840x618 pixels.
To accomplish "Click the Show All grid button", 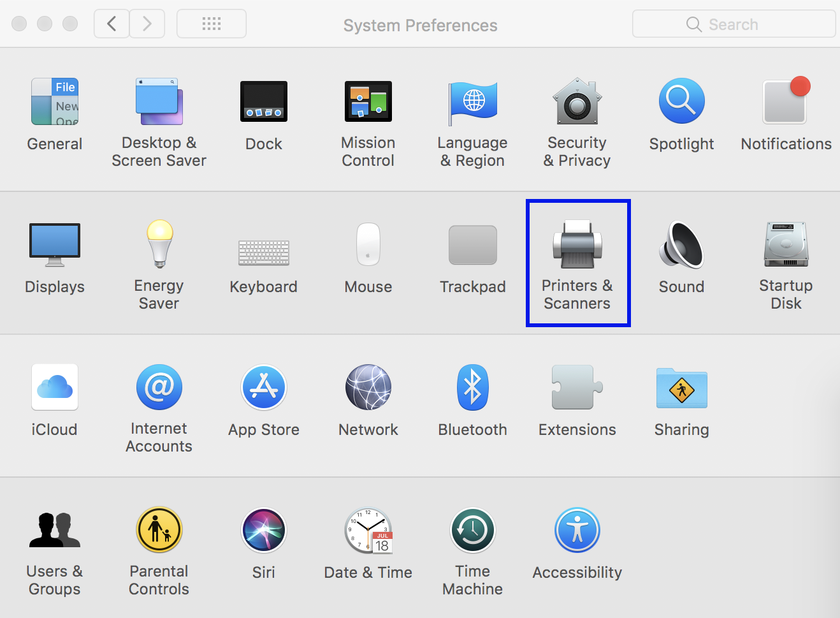I will [212, 24].
